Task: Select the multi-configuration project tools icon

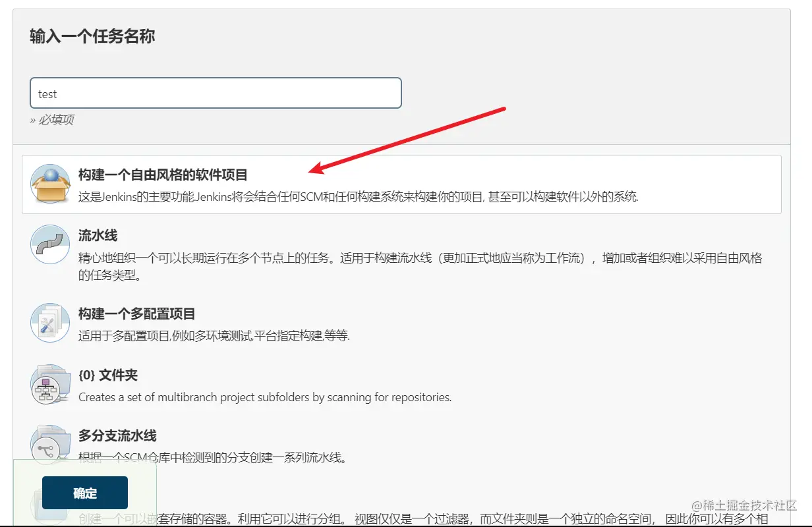Action: point(50,323)
